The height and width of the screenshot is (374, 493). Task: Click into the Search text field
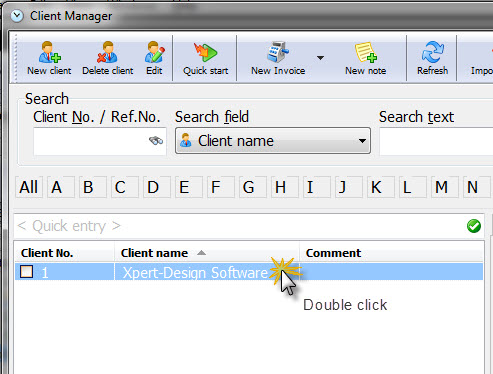point(436,141)
